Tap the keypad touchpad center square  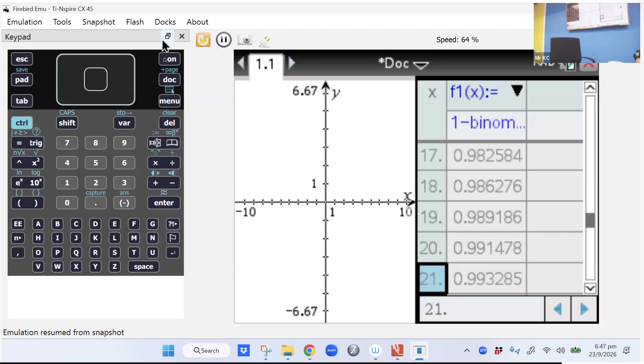(x=96, y=79)
